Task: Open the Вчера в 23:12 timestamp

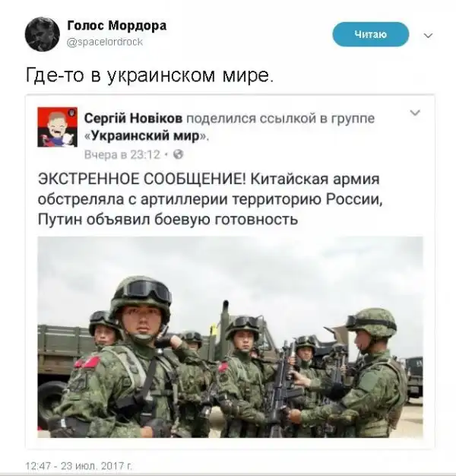Action: [x=122, y=155]
